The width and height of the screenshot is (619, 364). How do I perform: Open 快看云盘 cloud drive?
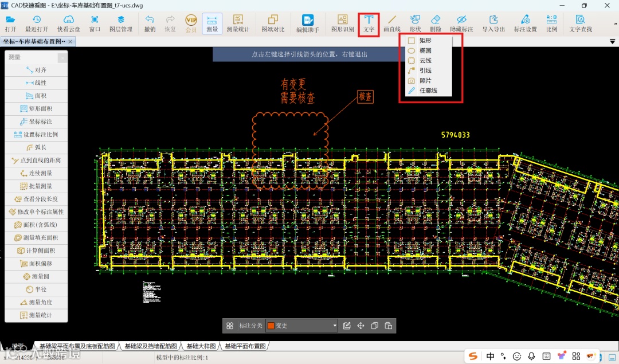click(69, 24)
